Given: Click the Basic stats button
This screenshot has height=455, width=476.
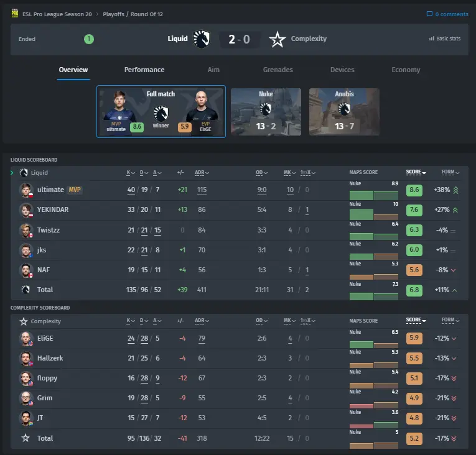Looking at the screenshot, I should point(445,39).
